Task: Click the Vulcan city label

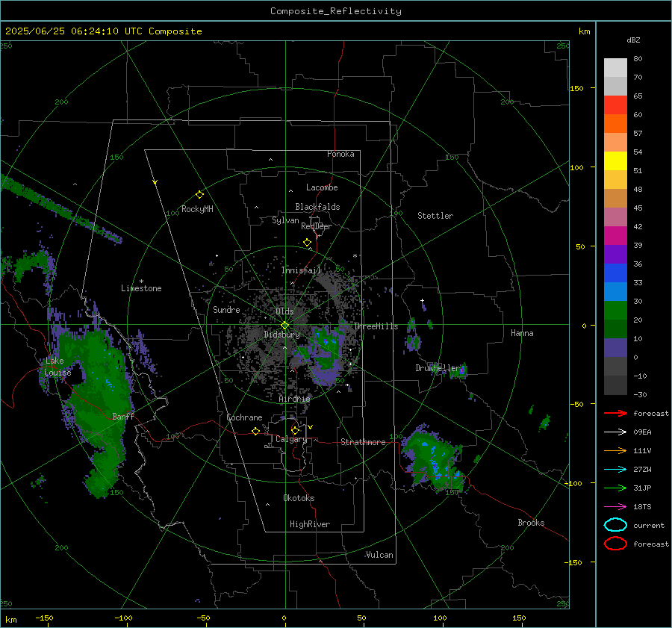Action: [379, 555]
